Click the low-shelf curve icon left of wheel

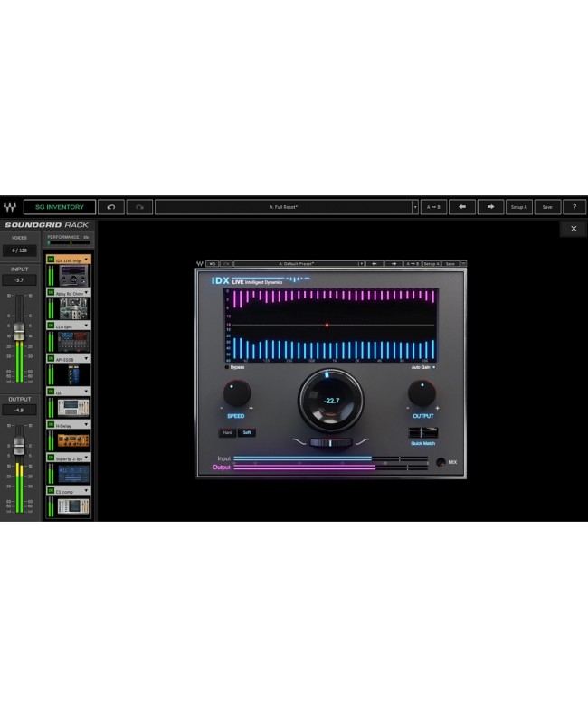[299, 442]
